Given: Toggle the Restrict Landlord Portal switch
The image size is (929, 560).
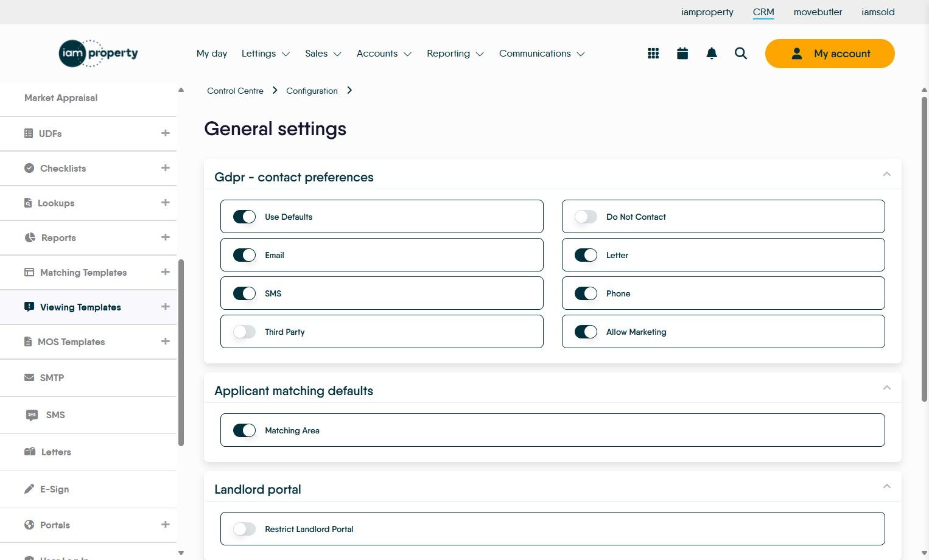Looking at the screenshot, I should [x=244, y=529].
